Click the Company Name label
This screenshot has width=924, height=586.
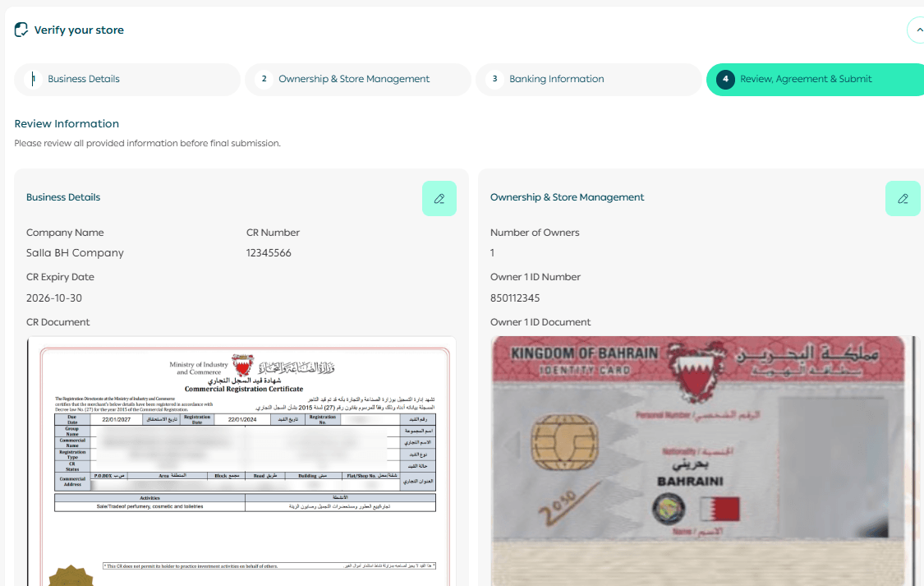tap(65, 233)
